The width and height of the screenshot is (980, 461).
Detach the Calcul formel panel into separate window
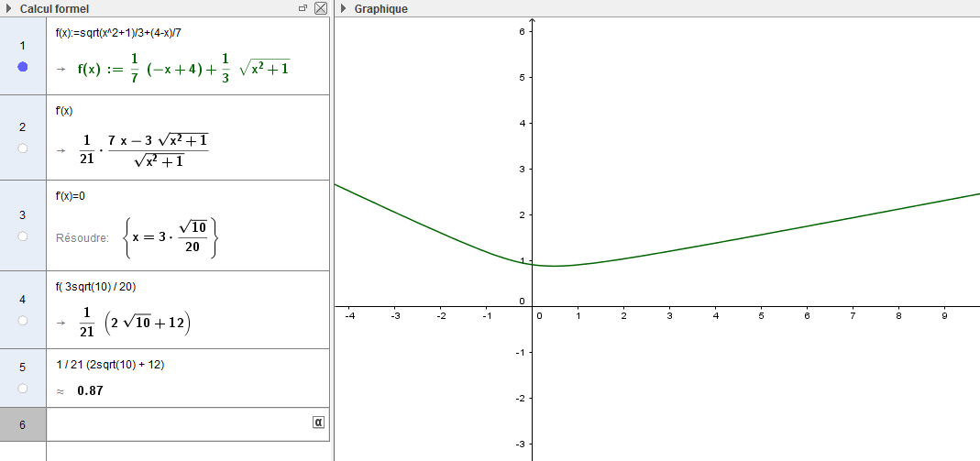pos(303,8)
